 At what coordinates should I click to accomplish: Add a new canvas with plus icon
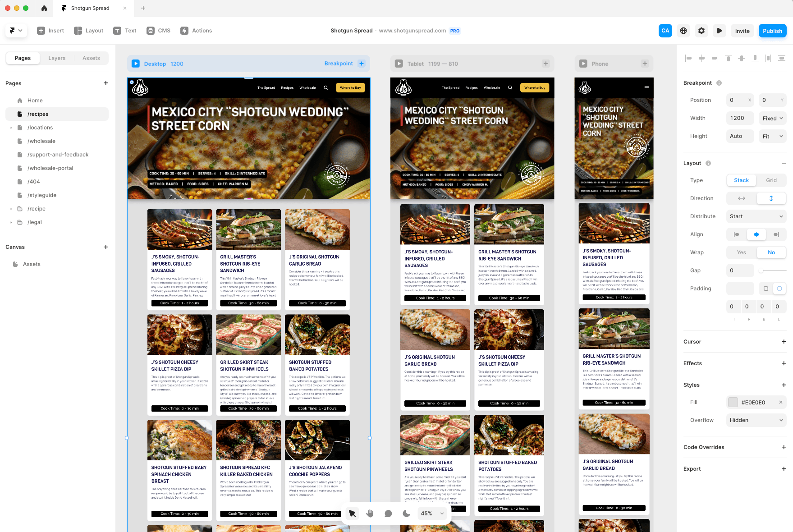tap(105, 247)
